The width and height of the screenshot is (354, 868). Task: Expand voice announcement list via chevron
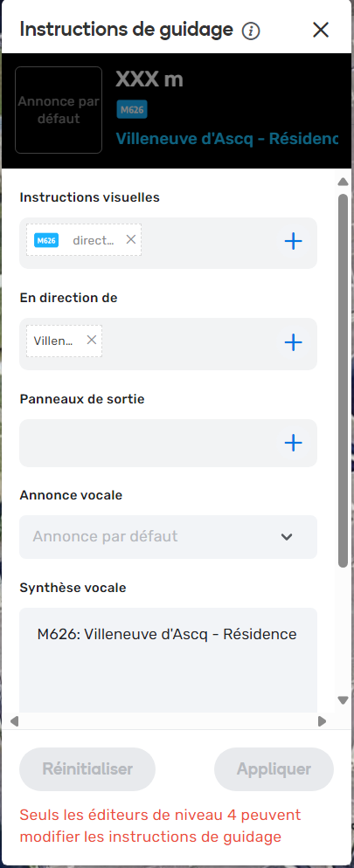point(287,536)
